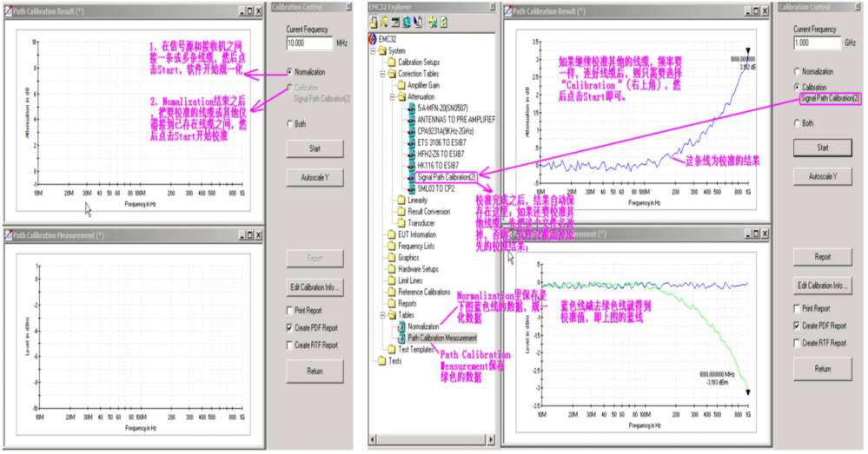Open the Transducer folder

[x=421, y=223]
